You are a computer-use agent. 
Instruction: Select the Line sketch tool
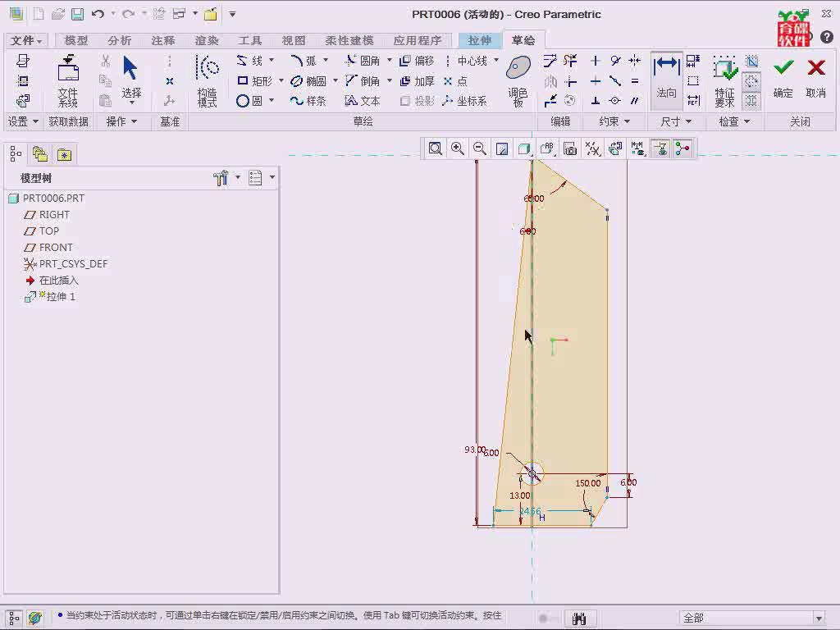pos(250,61)
